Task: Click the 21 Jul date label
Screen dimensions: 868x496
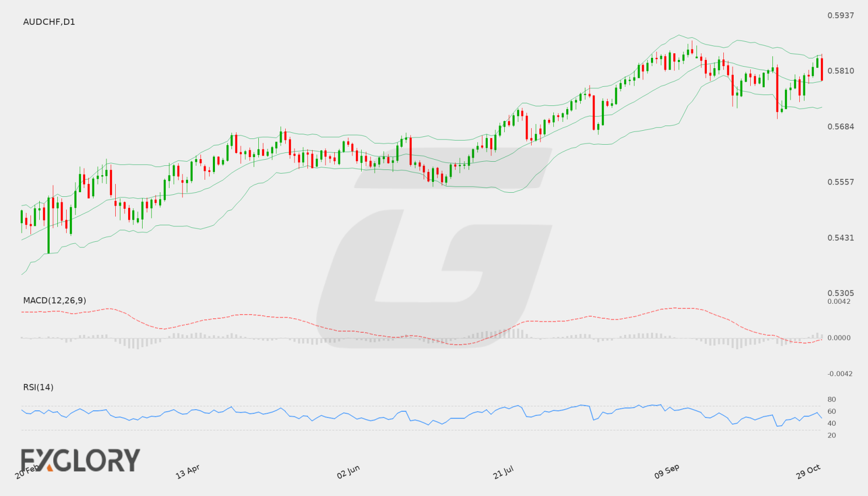Action: (x=503, y=472)
